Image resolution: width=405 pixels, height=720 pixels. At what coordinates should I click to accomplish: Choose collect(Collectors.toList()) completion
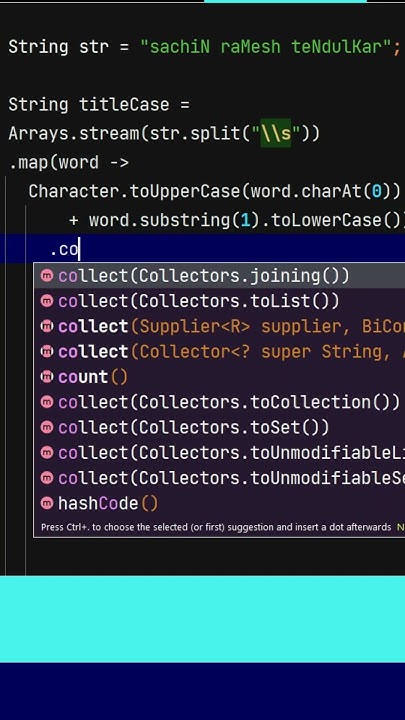pos(219,301)
